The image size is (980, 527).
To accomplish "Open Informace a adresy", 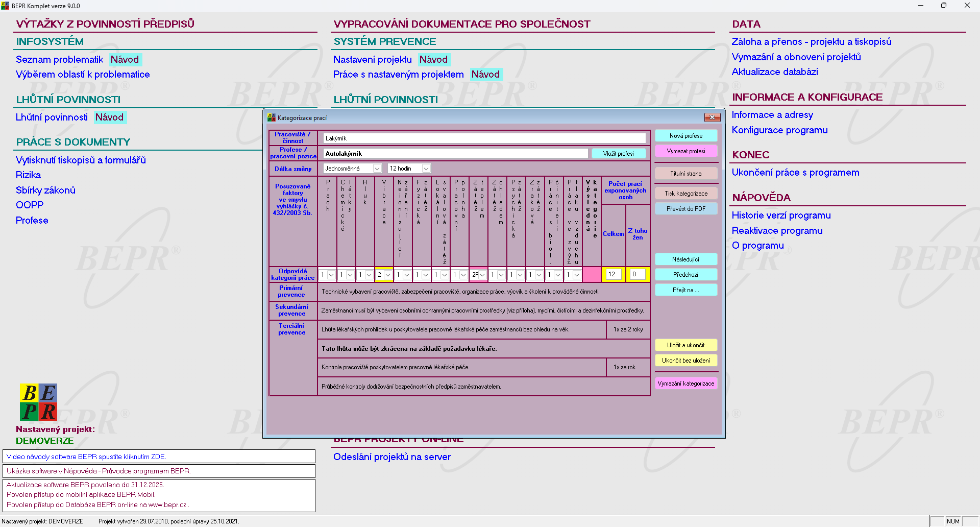I will point(772,115).
